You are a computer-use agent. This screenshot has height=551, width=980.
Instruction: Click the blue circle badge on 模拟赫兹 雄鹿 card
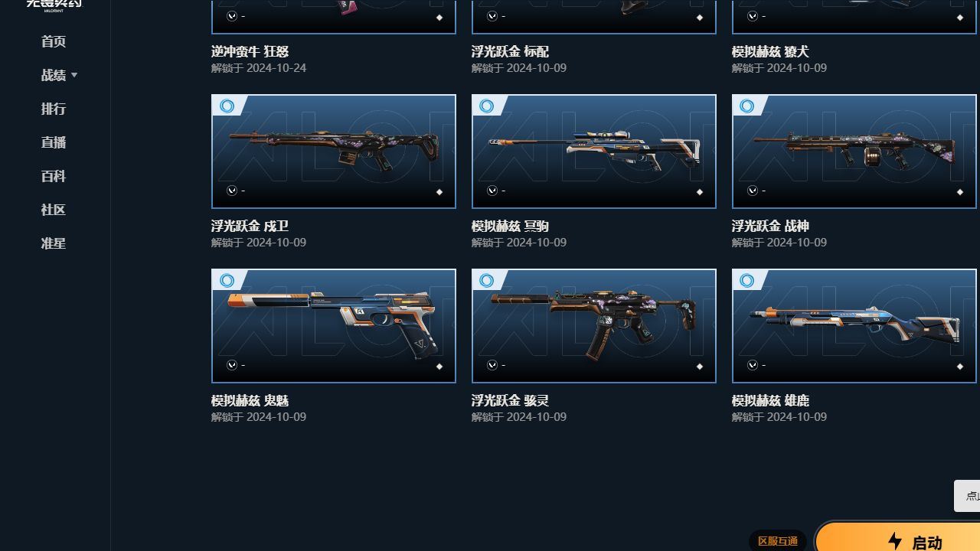click(x=747, y=281)
